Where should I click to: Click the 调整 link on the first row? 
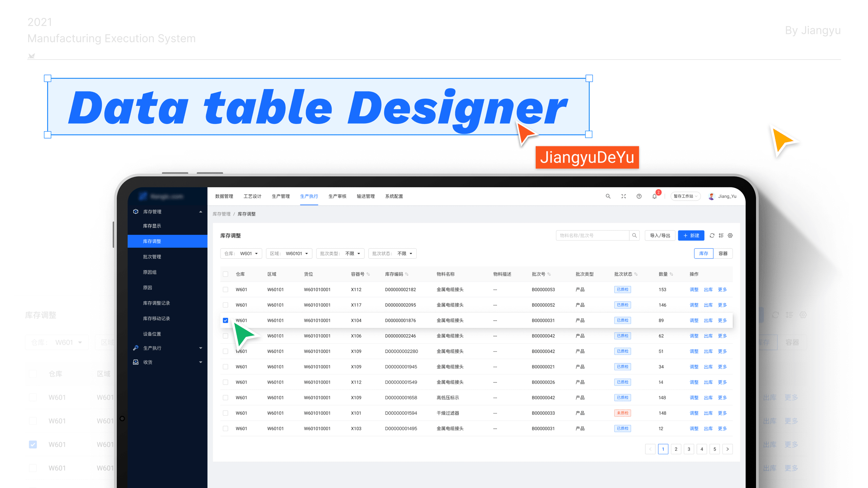click(694, 289)
